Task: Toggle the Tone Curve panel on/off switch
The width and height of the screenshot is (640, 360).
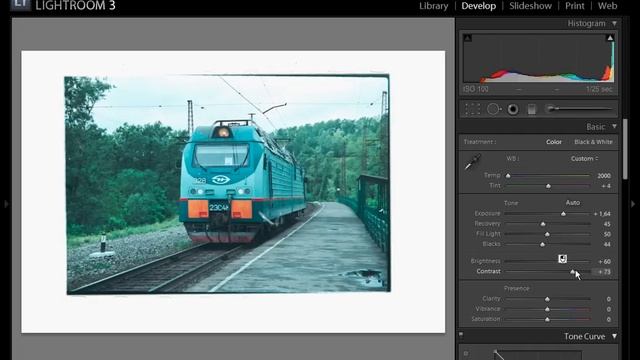Action: click(461, 335)
